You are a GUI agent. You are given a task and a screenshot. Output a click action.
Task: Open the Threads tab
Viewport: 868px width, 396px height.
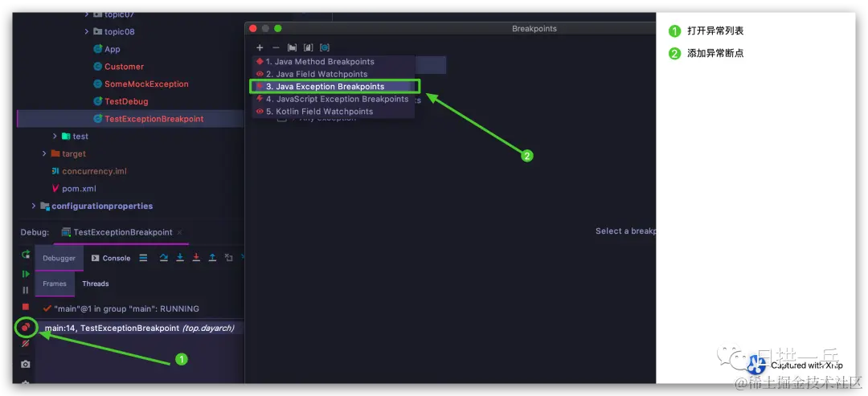95,284
